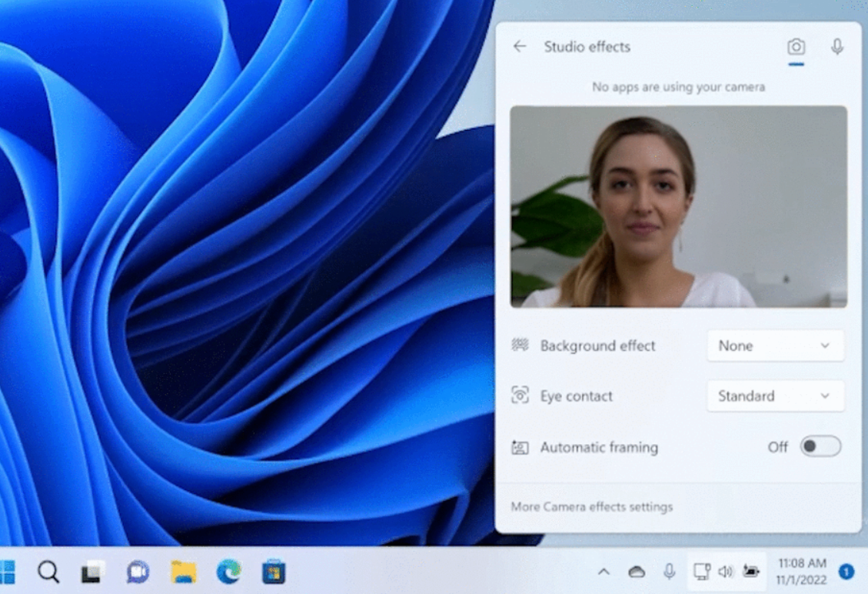
Task: Click the microphone icon in system tray
Action: (x=670, y=572)
